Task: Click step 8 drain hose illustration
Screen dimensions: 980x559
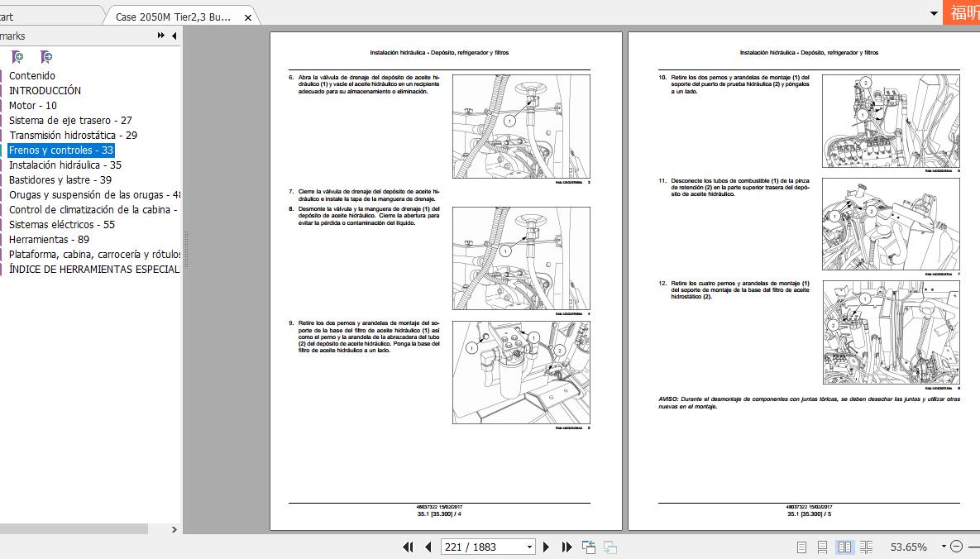Action: pyautogui.click(x=521, y=258)
